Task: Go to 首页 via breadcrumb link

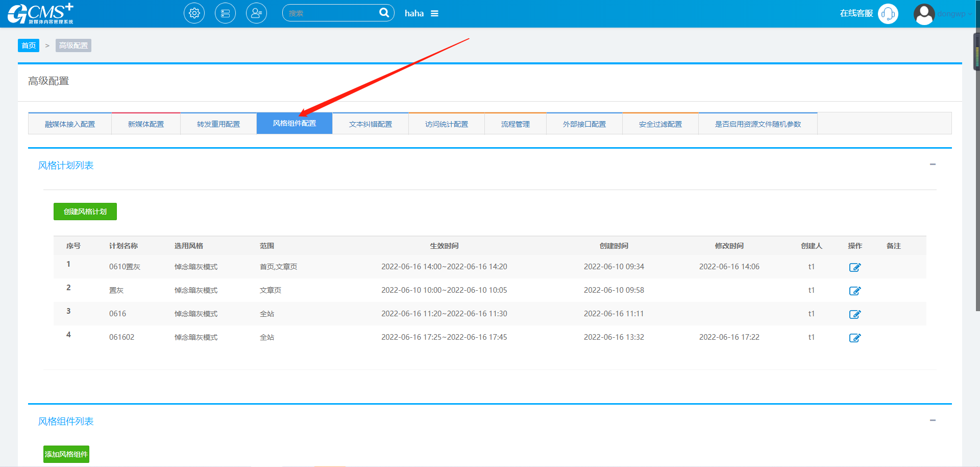Action: (29, 45)
